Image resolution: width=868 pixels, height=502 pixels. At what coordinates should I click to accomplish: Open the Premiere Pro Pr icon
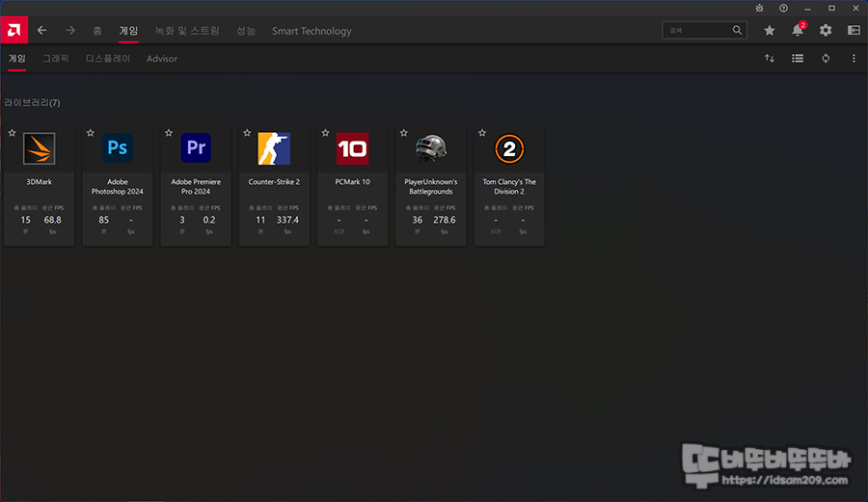[196, 147]
